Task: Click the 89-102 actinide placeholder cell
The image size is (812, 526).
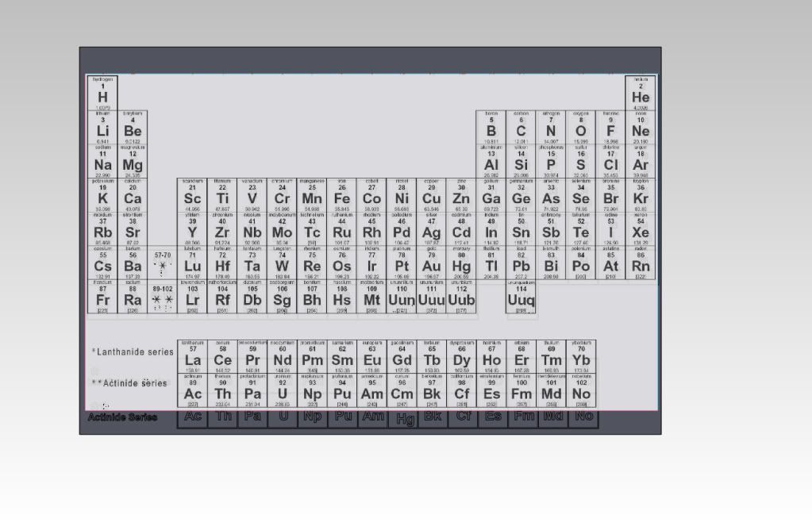Action: coord(162,297)
